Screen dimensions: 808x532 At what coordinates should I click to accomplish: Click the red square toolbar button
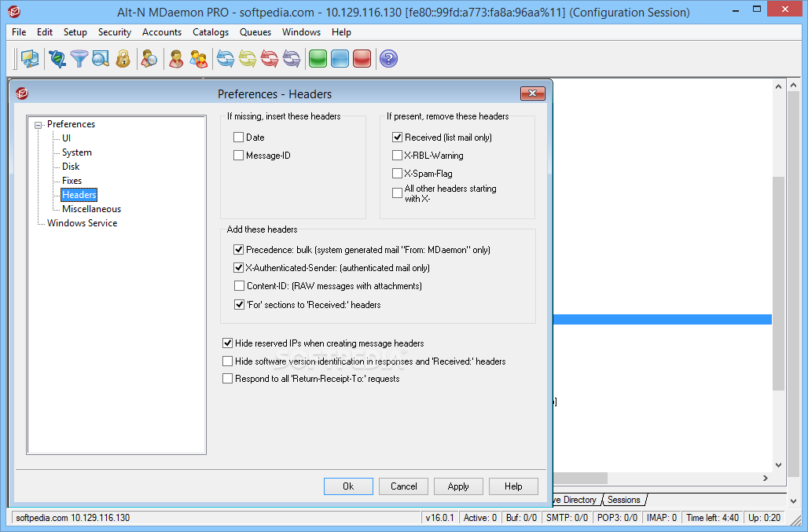362,59
